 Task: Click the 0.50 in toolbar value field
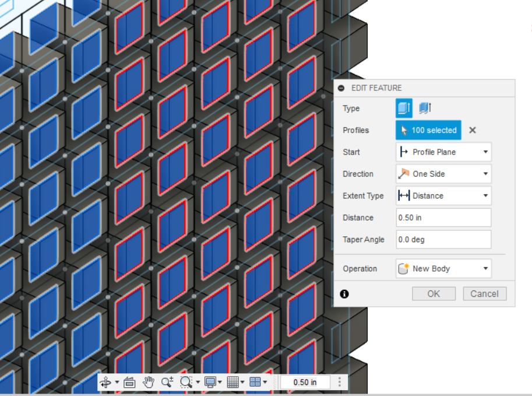(x=305, y=383)
